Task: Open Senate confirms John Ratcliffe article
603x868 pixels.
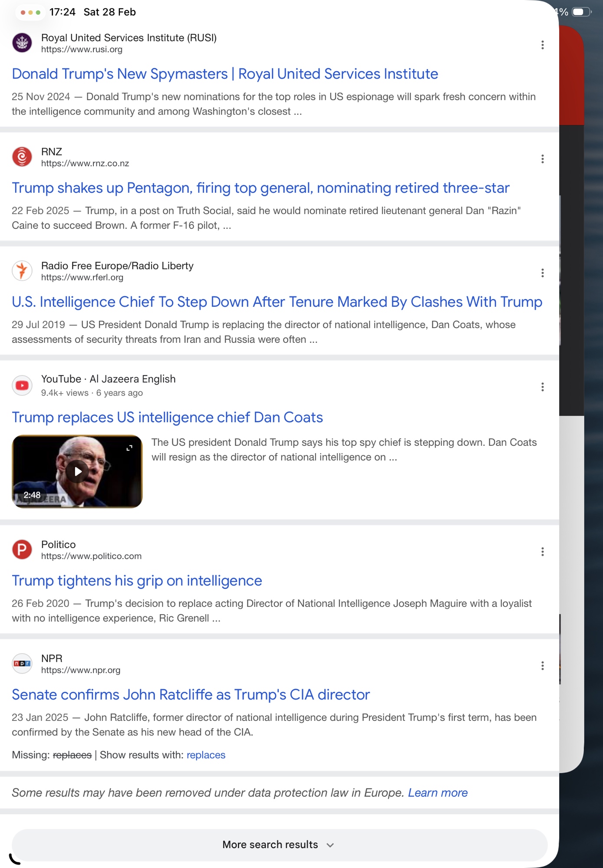Action: coord(191,694)
